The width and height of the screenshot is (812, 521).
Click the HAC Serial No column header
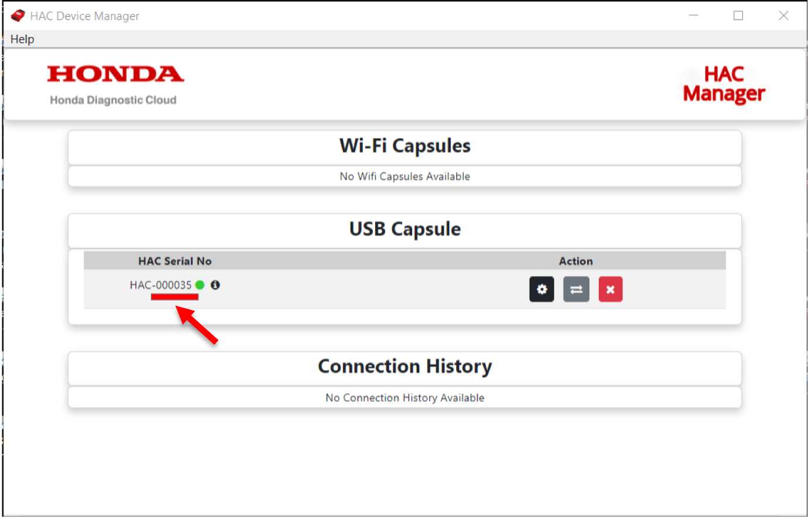click(x=175, y=261)
